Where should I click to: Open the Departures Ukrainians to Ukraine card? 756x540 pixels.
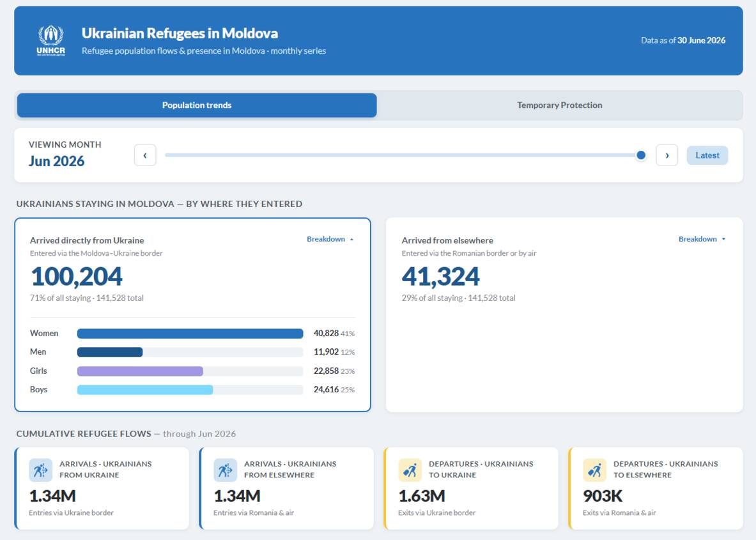pos(471,488)
